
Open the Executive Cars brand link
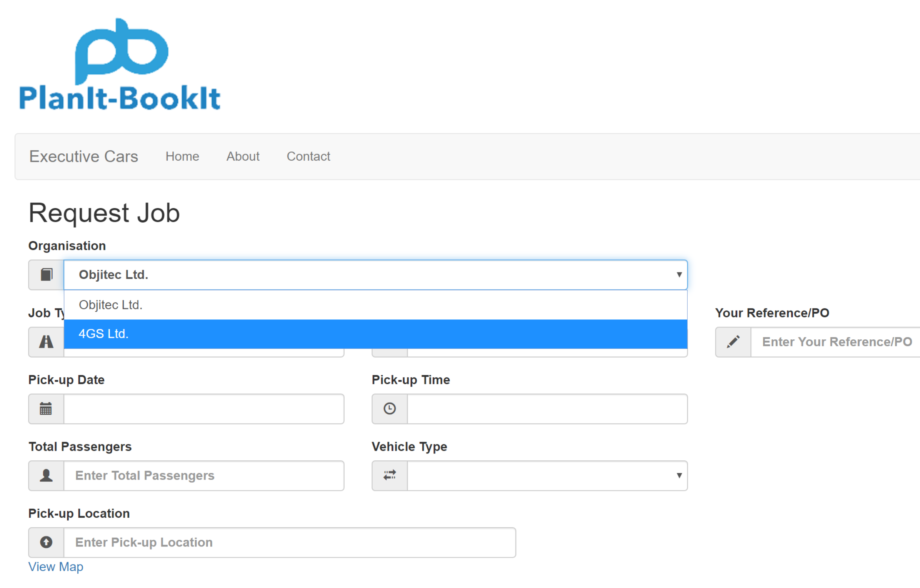pyautogui.click(x=83, y=156)
